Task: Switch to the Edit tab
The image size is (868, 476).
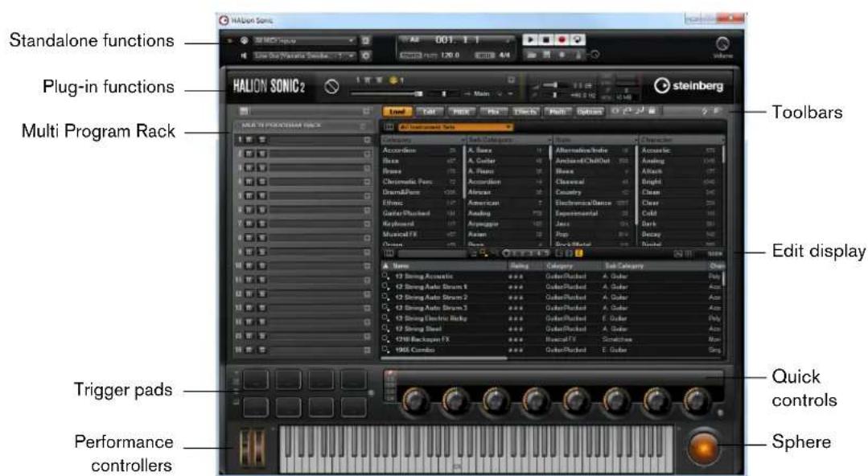Action: pyautogui.click(x=429, y=111)
